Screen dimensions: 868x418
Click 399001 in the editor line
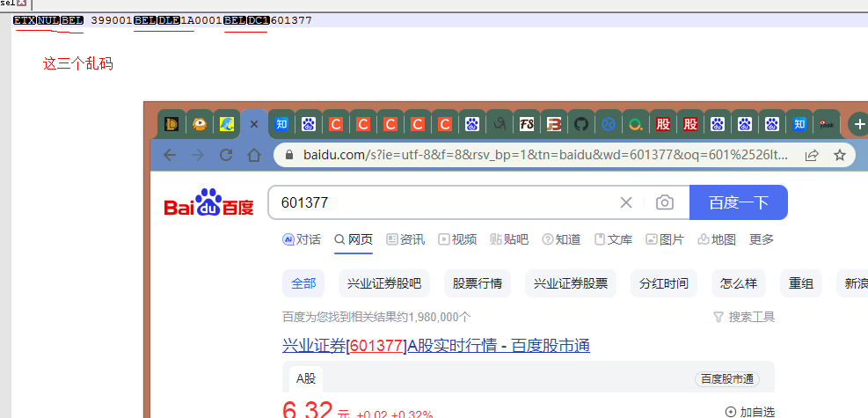112,20
